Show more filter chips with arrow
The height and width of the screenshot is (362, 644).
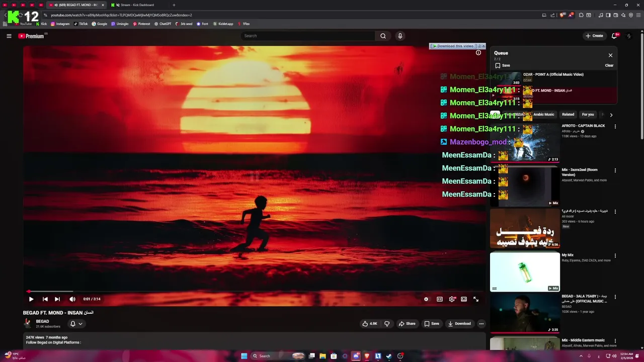[x=611, y=115]
